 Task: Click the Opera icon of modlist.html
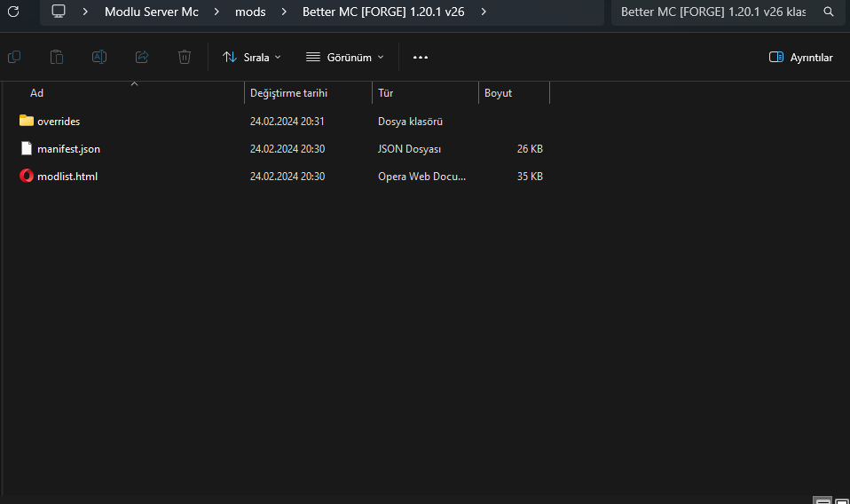pyautogui.click(x=26, y=176)
